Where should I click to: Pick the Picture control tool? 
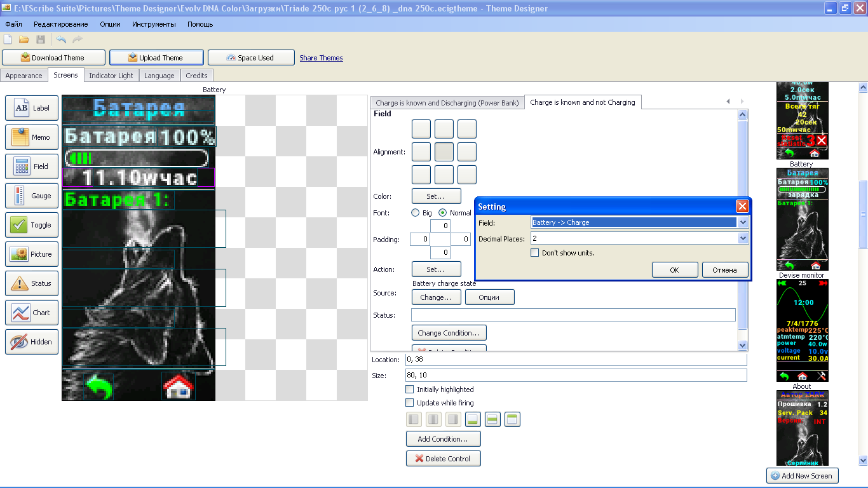32,254
